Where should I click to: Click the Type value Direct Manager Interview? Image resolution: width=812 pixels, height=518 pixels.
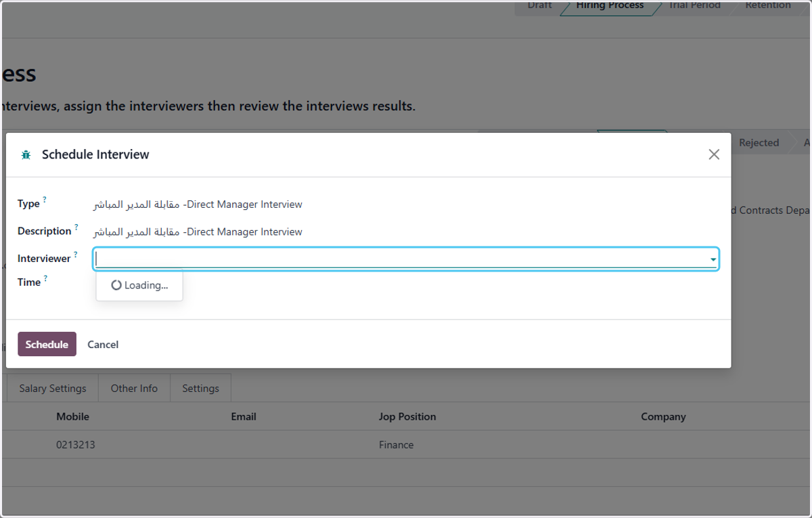(x=198, y=204)
